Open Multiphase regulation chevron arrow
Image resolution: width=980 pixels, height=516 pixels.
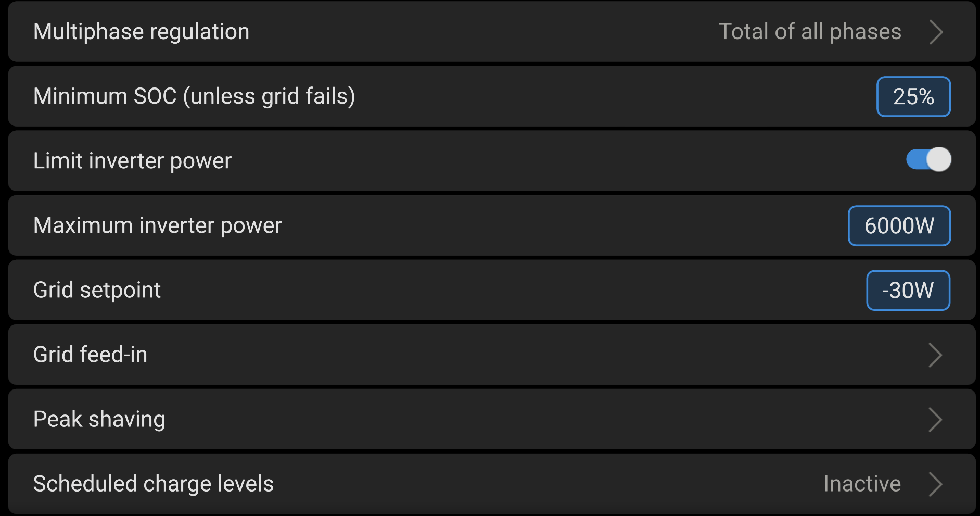coord(936,32)
